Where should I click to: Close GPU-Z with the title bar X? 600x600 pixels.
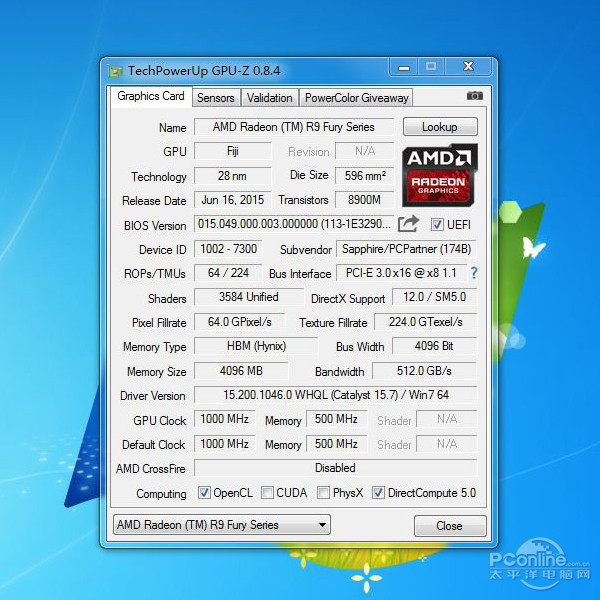coord(468,67)
